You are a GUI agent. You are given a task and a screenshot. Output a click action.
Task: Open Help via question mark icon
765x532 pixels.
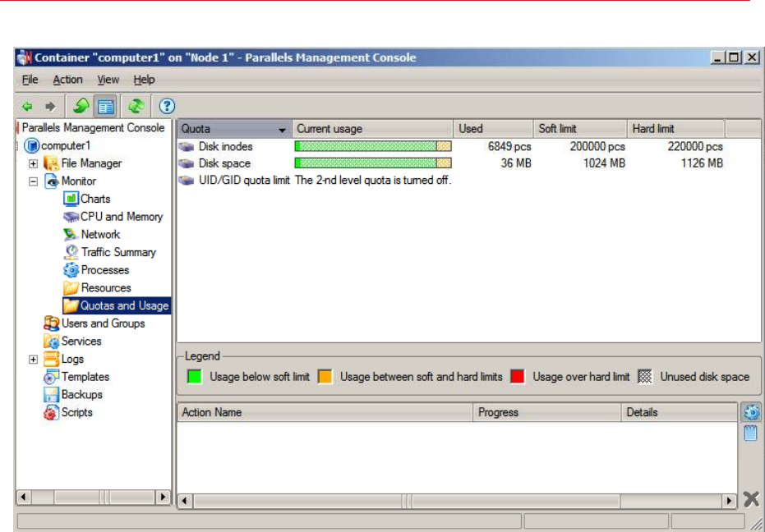tap(167, 106)
